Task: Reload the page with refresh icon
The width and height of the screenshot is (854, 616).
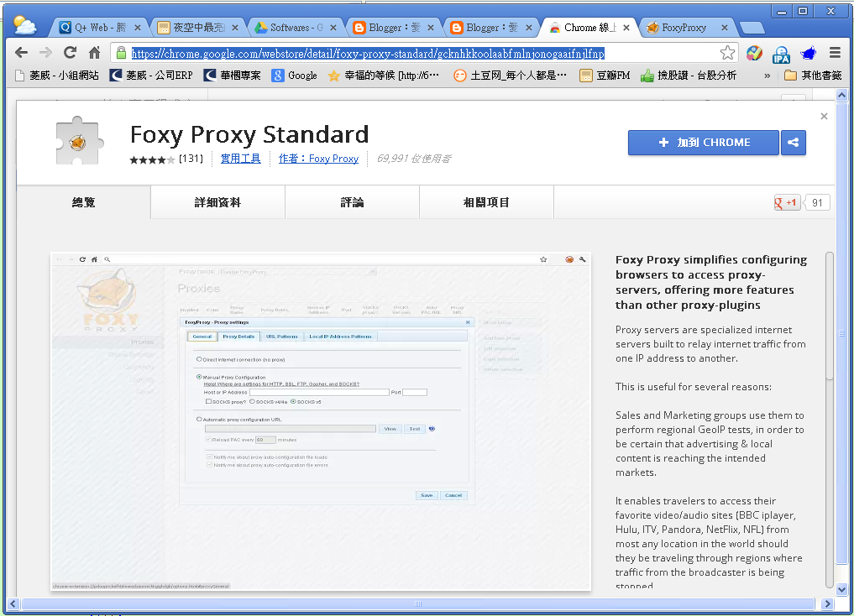Action: click(70, 52)
